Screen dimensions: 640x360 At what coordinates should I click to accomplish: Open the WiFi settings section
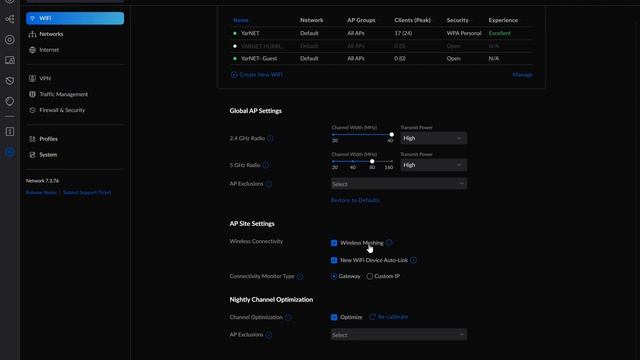(x=75, y=18)
